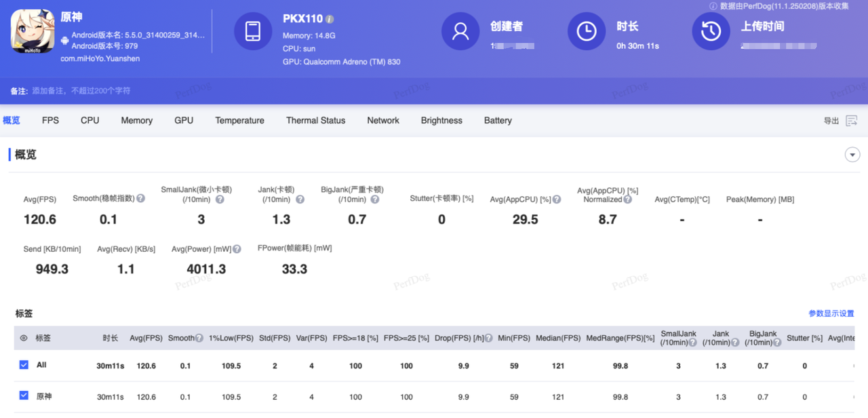
Task: Click 30m11s in the All row
Action: click(x=111, y=366)
